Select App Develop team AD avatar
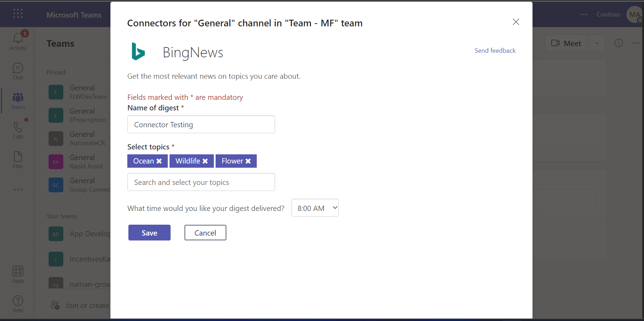The height and width of the screenshot is (321, 644). click(56, 234)
